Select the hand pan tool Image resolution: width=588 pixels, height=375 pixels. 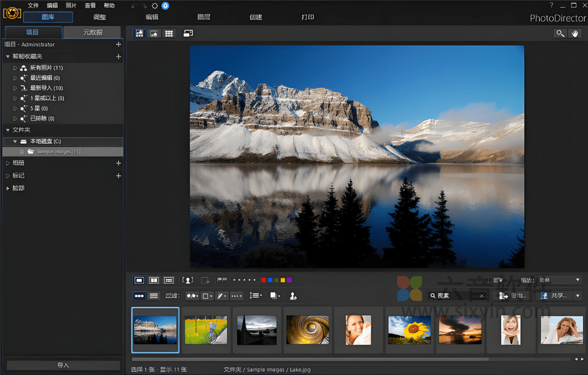(x=575, y=33)
